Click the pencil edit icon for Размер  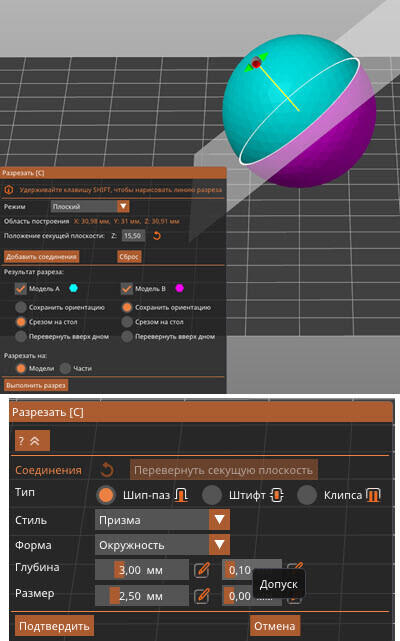coord(202,596)
